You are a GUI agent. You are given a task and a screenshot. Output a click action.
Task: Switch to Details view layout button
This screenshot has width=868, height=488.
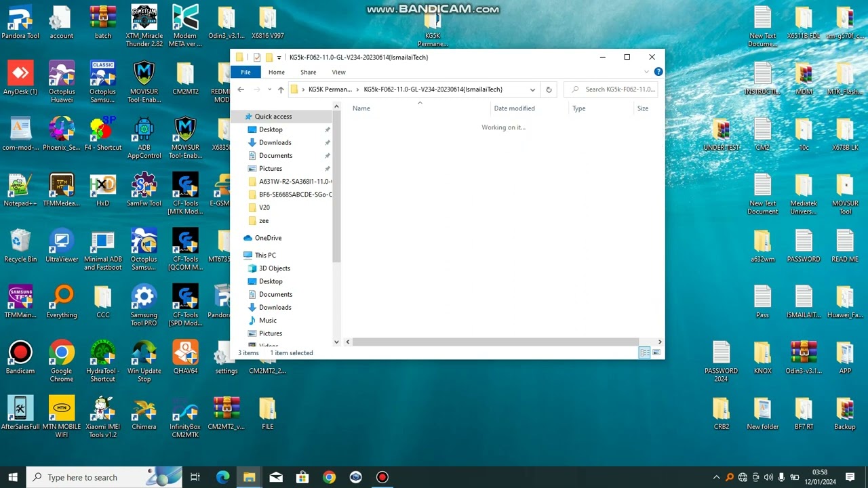(x=645, y=352)
